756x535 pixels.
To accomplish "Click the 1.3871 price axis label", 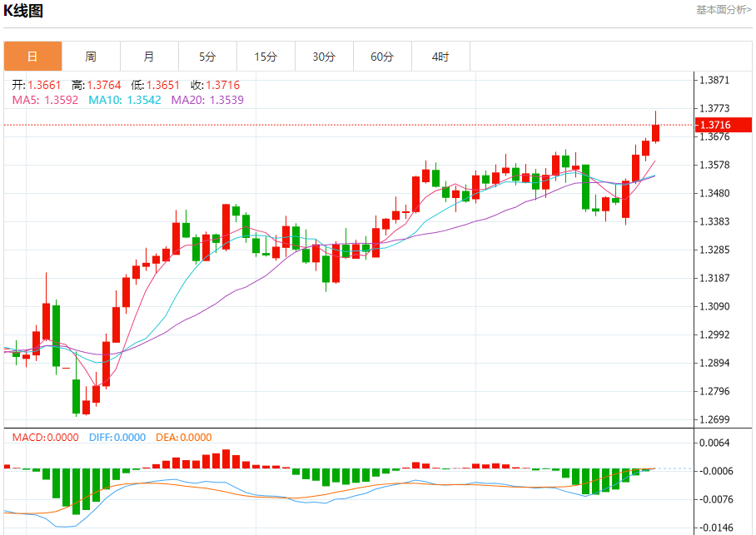I will 716,80.
